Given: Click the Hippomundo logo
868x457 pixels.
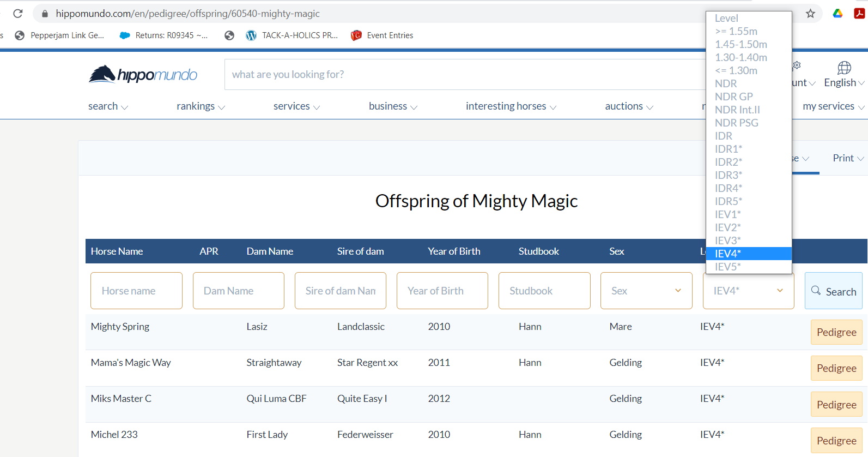Looking at the screenshot, I should (143, 74).
